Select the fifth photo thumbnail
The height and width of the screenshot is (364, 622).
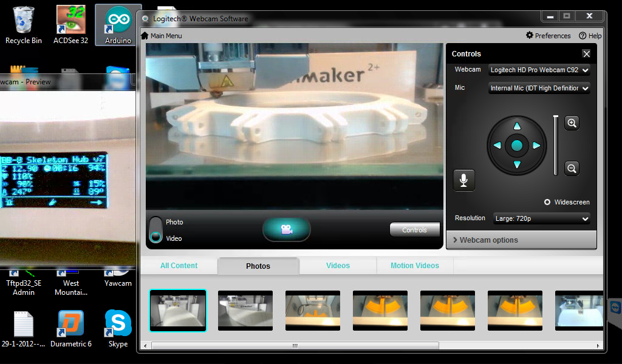(x=448, y=311)
